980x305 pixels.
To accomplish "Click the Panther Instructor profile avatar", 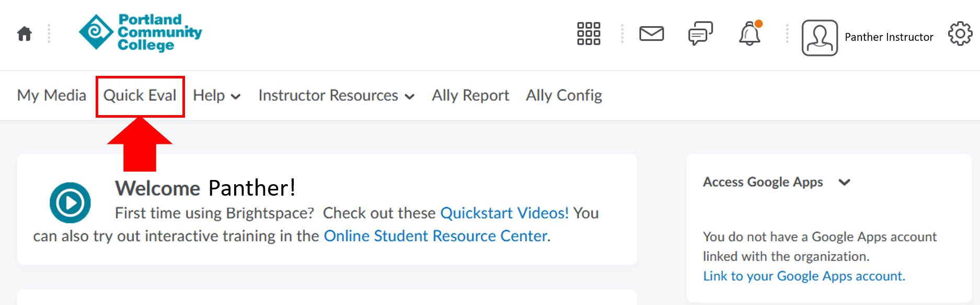I will tap(820, 38).
